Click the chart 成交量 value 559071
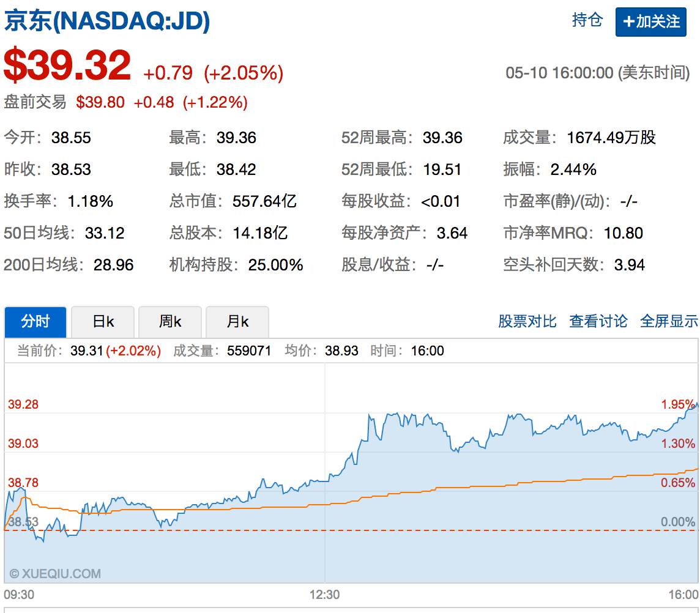Screen dimensions: 700x613 (249, 351)
